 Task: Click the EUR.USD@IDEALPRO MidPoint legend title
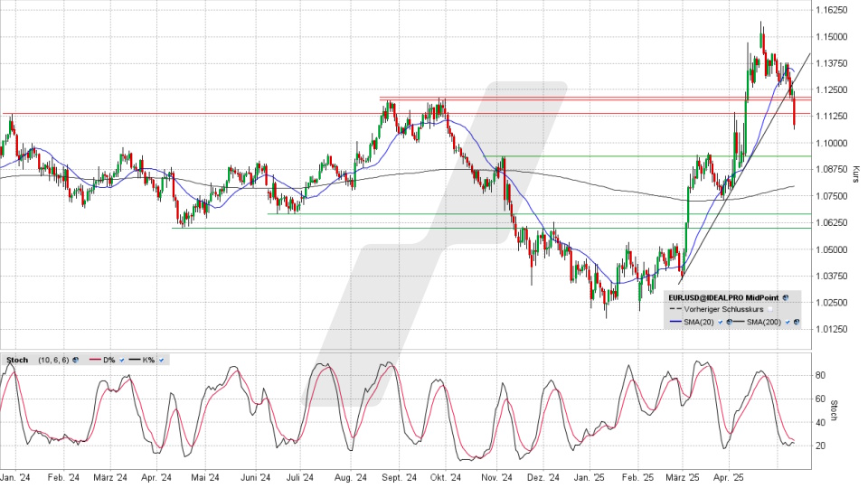(723, 297)
